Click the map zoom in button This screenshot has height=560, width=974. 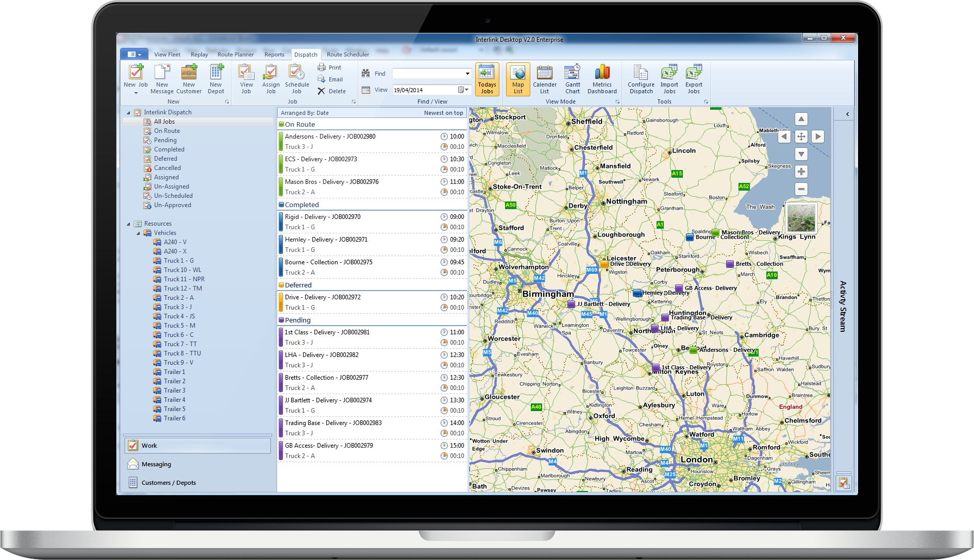click(801, 172)
